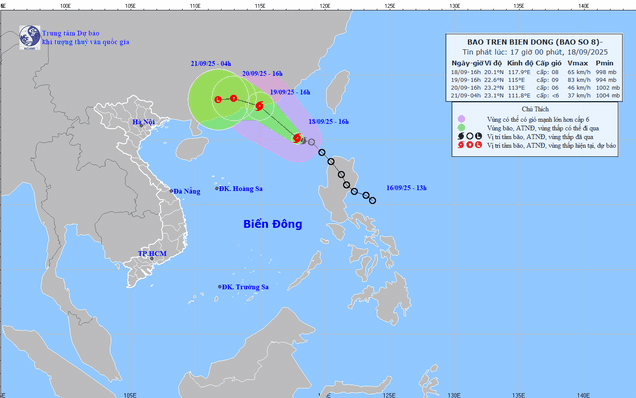Viewport: 636px width, 398px height.
Task: Click the 21/09/25 - 04h forecast label
Action: [211, 64]
